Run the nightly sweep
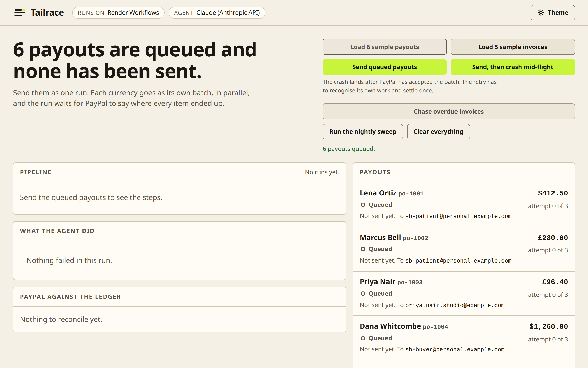 click(363, 132)
